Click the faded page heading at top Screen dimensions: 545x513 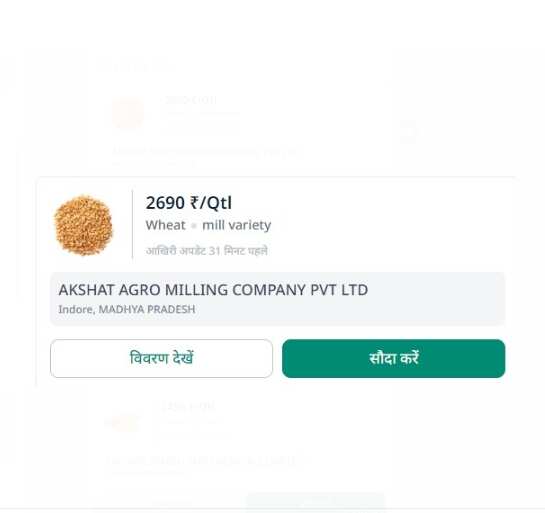(134, 66)
